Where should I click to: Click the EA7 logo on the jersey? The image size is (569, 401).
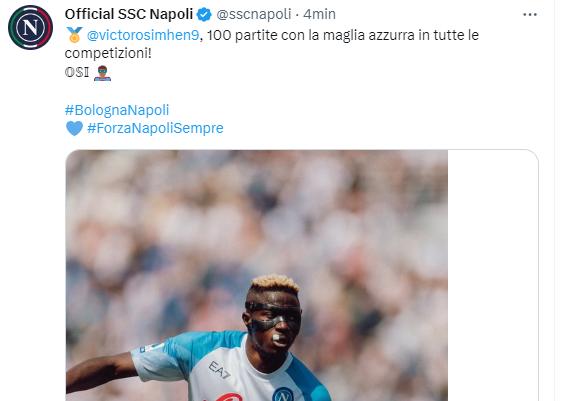(219, 369)
